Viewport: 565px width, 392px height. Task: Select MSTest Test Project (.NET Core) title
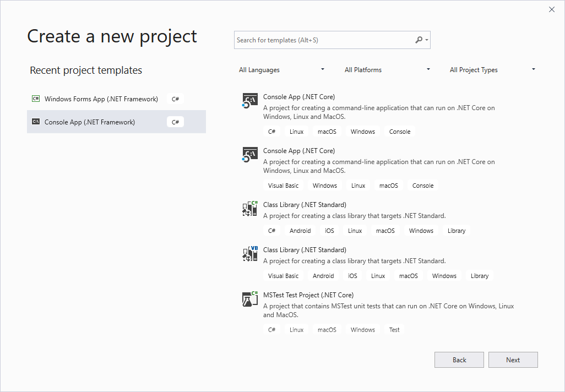coord(308,295)
